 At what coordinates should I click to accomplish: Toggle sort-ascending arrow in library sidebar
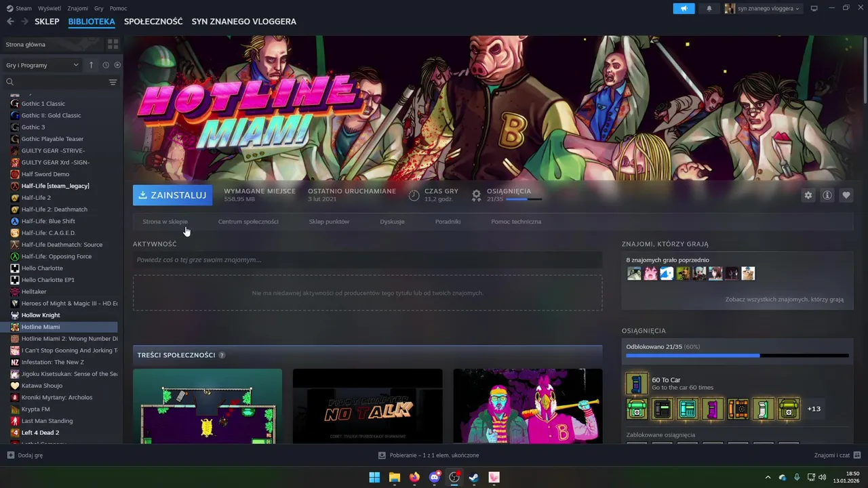click(91, 65)
